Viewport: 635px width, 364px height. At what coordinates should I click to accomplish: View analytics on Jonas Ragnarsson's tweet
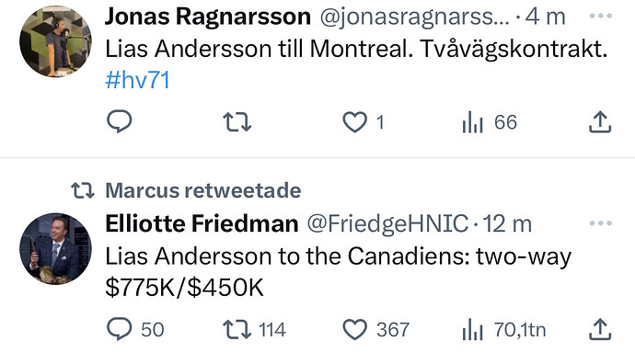tap(490, 122)
